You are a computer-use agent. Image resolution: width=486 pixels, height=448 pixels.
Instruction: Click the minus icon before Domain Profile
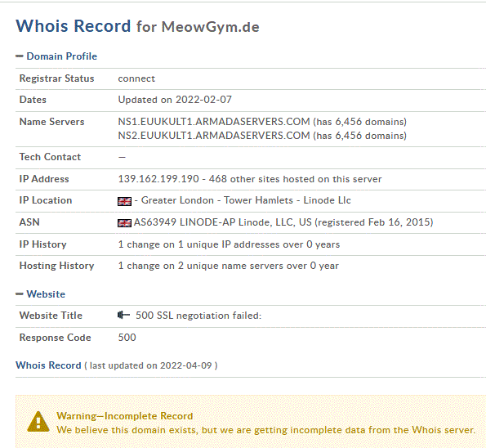[x=20, y=56]
